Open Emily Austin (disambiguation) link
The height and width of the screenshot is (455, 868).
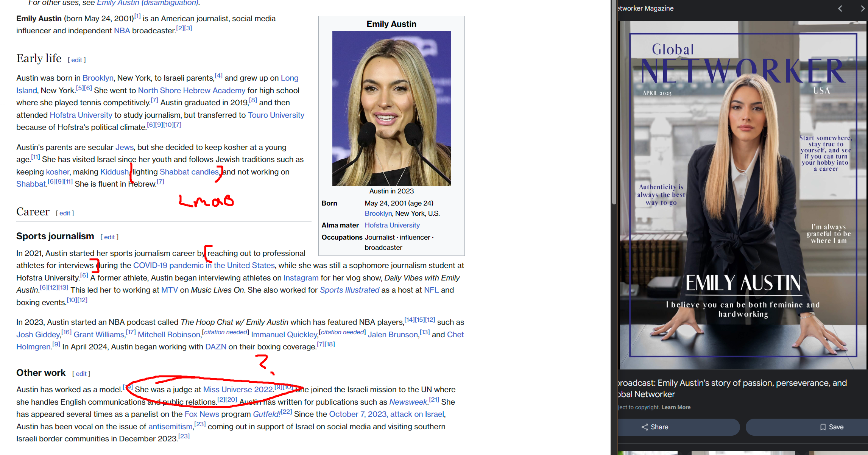pos(148,3)
